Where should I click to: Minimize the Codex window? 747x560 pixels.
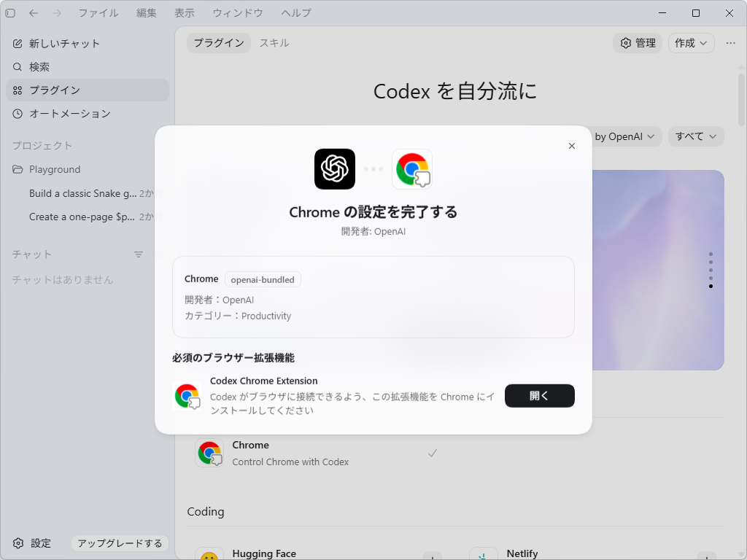click(662, 13)
